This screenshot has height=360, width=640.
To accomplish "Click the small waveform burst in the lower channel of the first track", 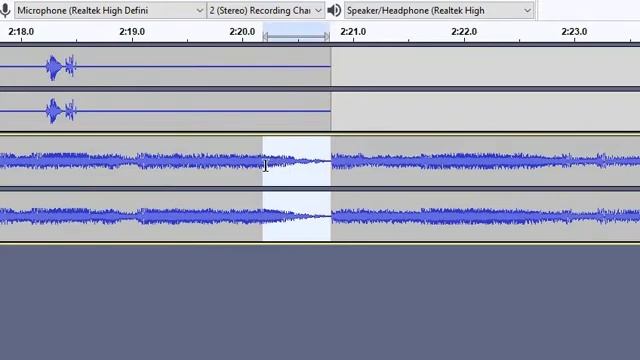I will (x=60, y=111).
